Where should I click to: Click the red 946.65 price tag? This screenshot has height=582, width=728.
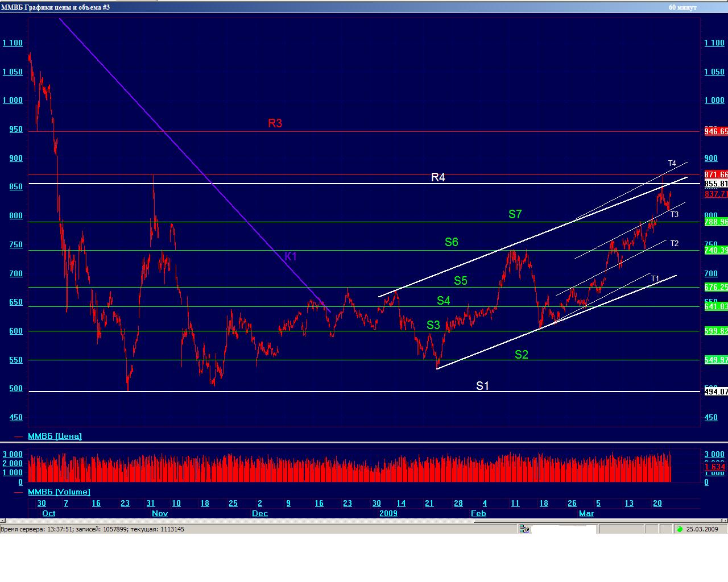(716, 131)
